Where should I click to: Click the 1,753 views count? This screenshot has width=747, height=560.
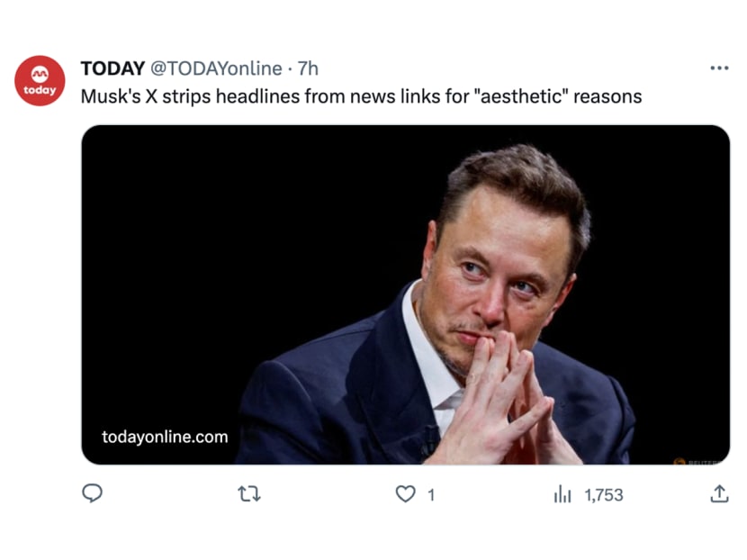603,494
